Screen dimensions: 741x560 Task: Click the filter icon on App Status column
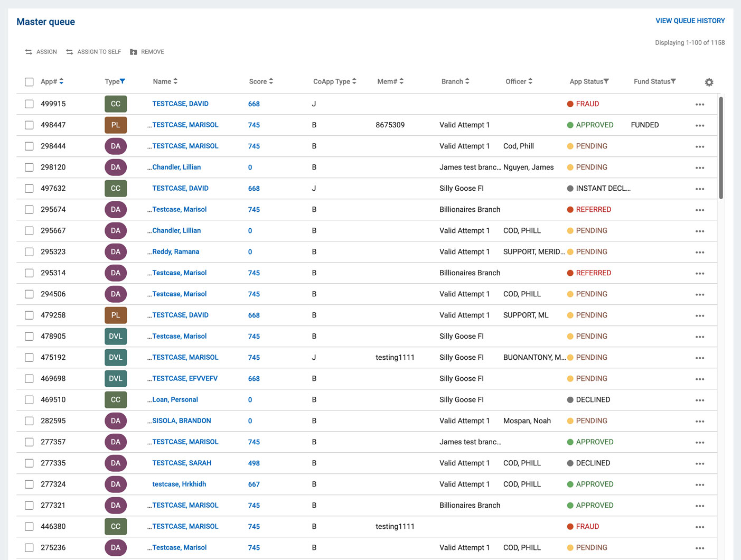(606, 81)
